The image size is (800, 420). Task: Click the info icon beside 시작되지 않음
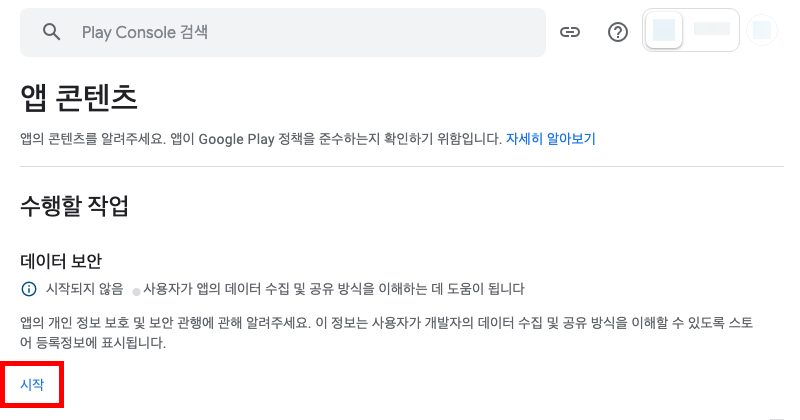coord(29,289)
